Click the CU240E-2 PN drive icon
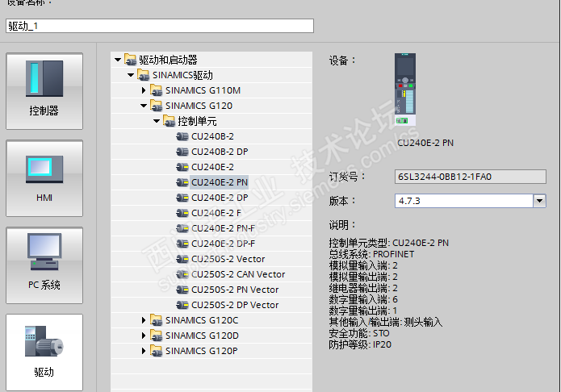561x392 pixels. pos(182,182)
